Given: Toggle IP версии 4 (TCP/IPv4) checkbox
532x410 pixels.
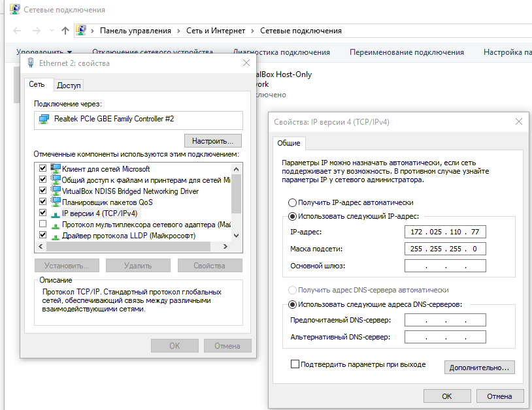Looking at the screenshot, I should [42, 213].
